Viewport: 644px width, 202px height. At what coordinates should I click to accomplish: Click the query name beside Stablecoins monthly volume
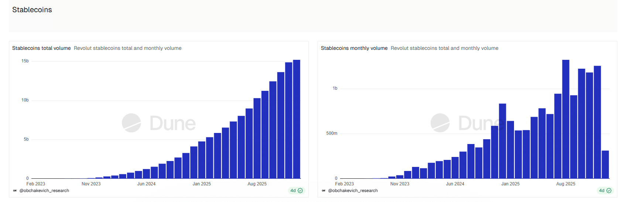point(444,48)
